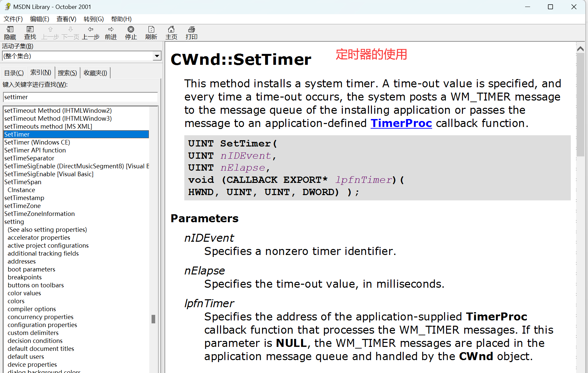Select default document titles sub-entry
This screenshot has width=588, height=373.
[x=41, y=349]
